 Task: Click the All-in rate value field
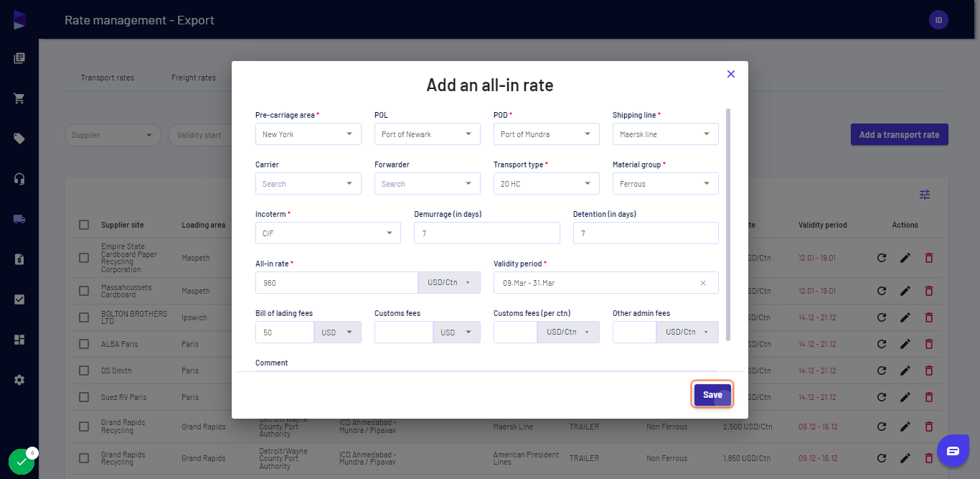coord(336,283)
